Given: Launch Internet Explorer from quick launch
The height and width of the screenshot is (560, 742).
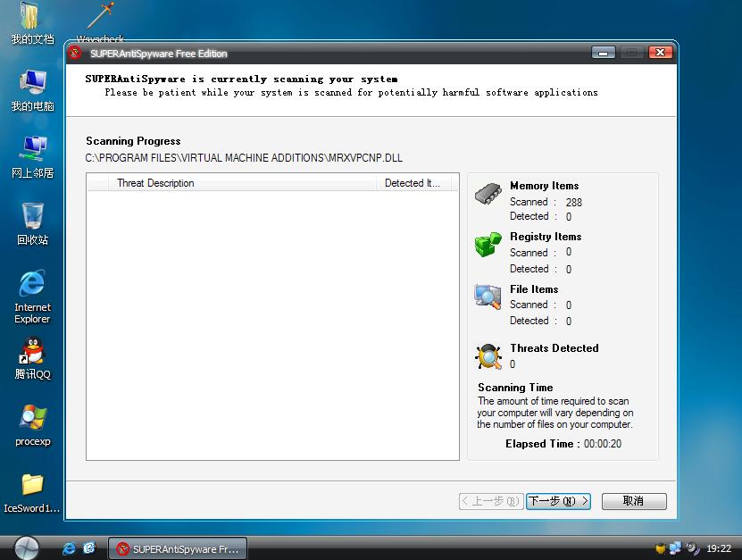Looking at the screenshot, I should pyautogui.click(x=69, y=548).
